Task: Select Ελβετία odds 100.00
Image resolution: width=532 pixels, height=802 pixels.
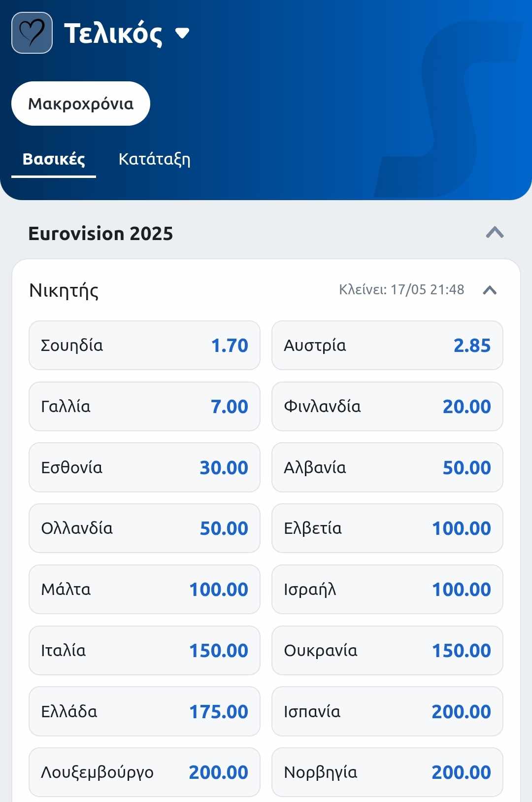Action: click(x=387, y=528)
